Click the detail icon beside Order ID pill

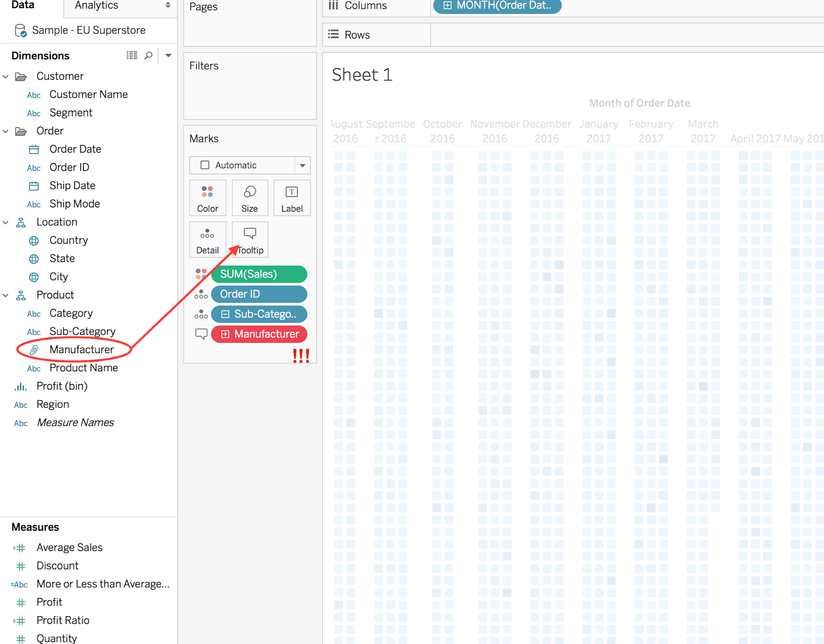pyautogui.click(x=201, y=294)
